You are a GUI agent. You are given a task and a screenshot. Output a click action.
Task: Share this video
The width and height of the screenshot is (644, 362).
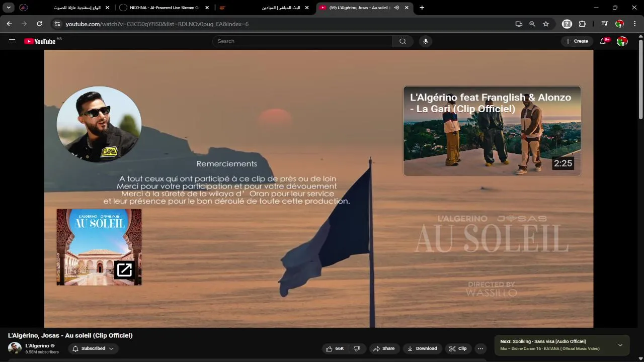(x=384, y=348)
